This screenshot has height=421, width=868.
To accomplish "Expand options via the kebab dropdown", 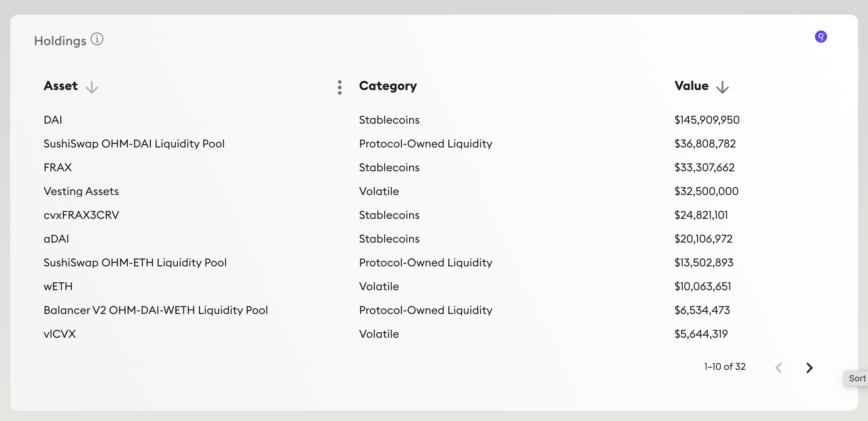I will [339, 88].
